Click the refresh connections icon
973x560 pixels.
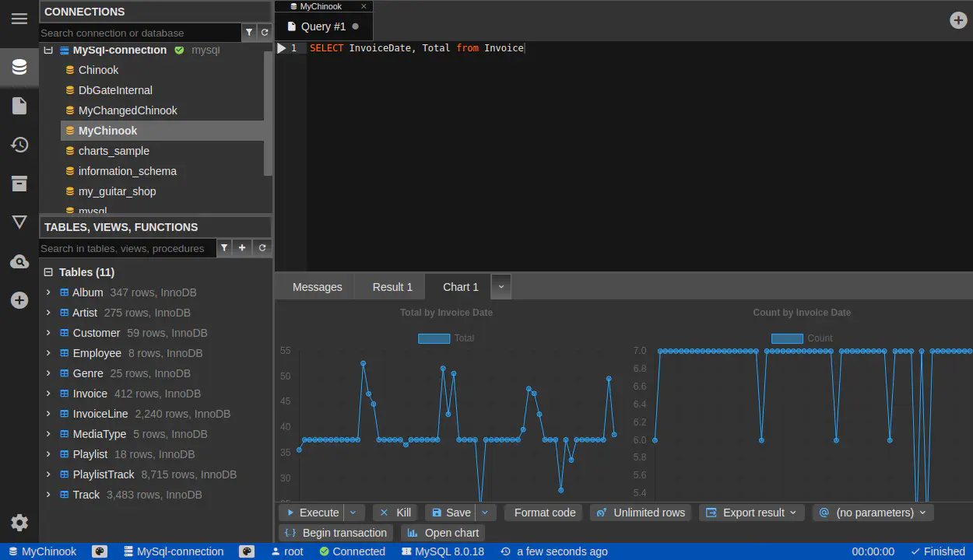[x=265, y=33]
